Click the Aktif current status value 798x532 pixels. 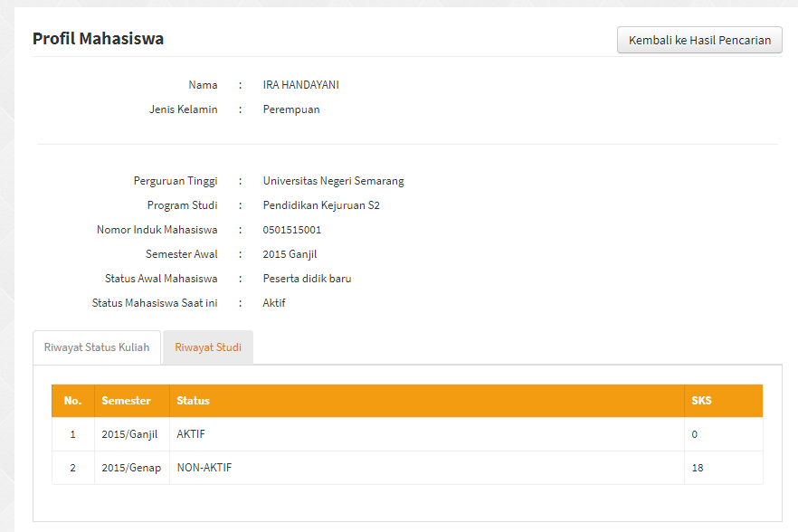pos(274,303)
